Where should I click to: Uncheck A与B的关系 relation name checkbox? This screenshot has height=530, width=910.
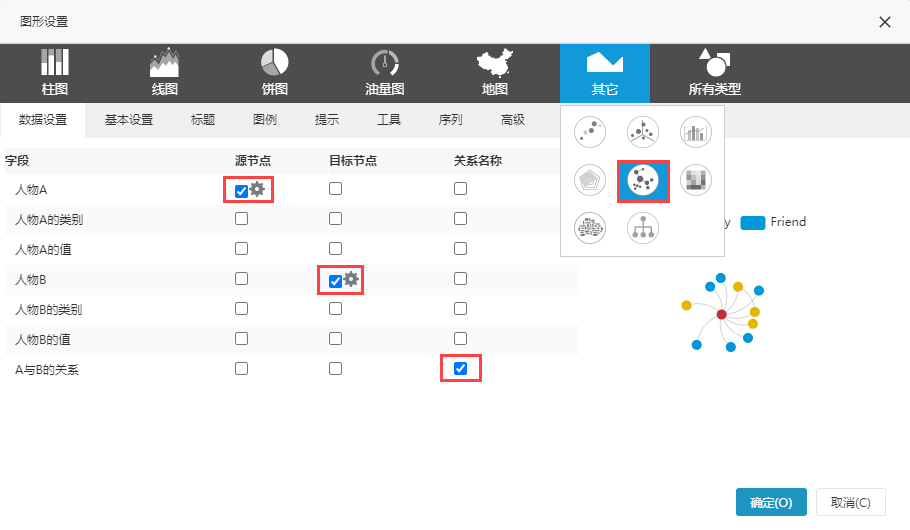[x=460, y=369]
